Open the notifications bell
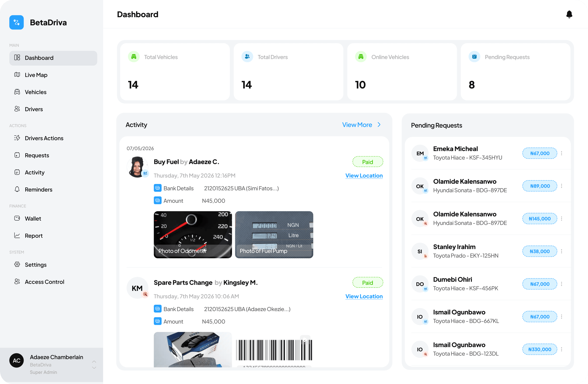The width and height of the screenshot is (588, 384). point(569,14)
